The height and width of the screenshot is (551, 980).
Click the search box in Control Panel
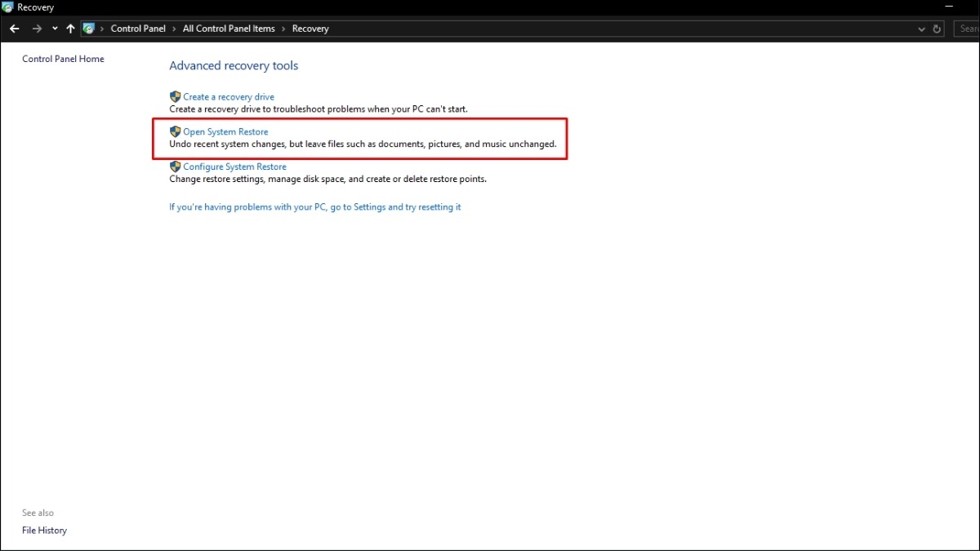point(965,29)
